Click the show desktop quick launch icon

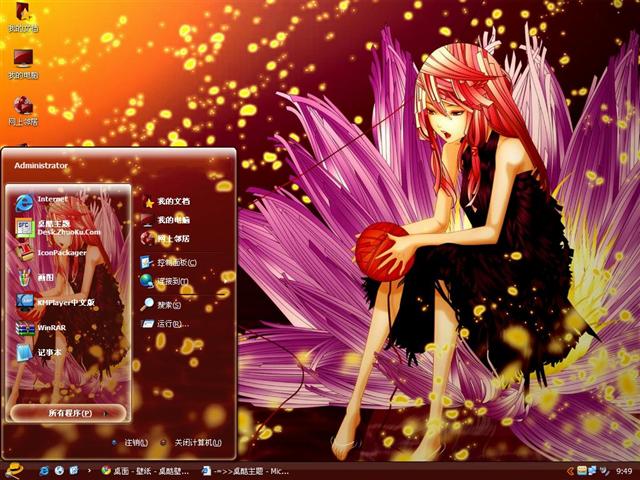74,471
